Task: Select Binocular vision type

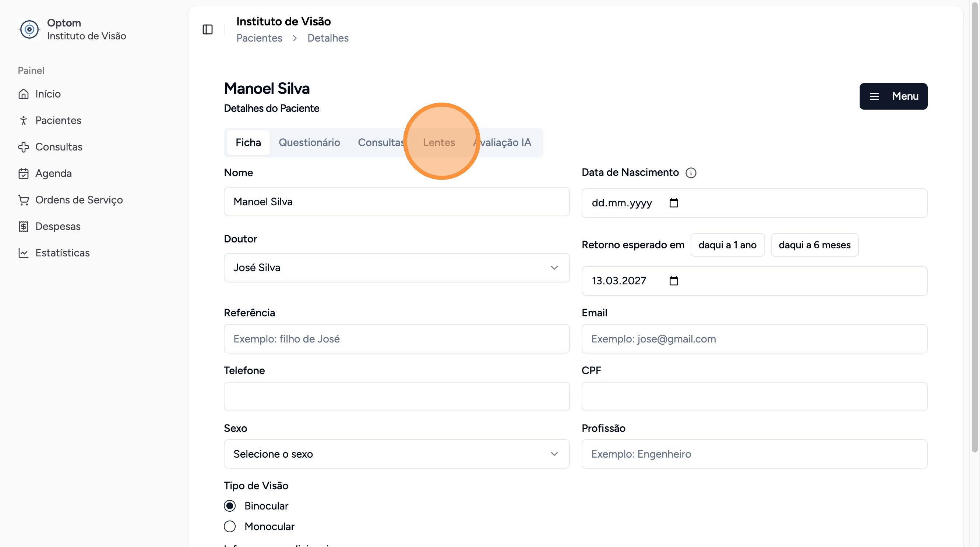Action: [x=230, y=506]
